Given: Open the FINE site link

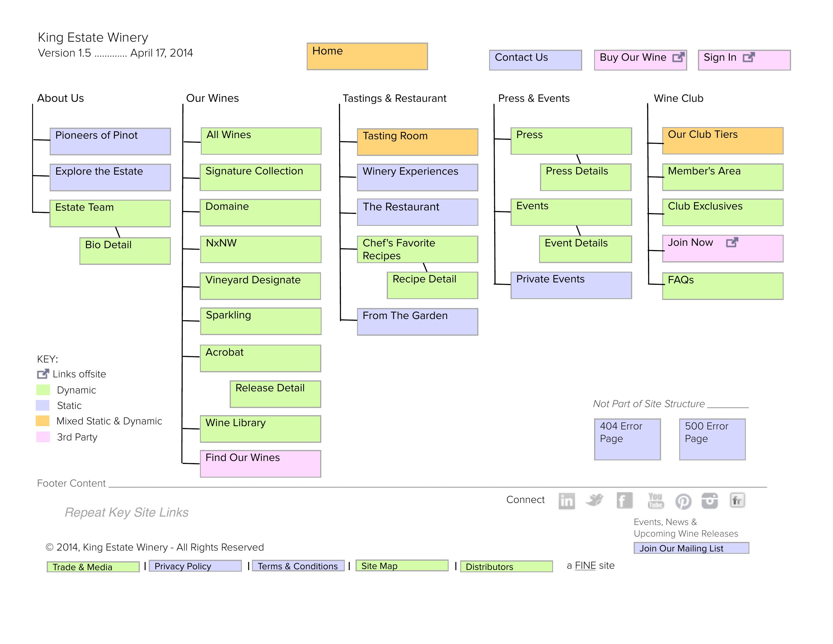Looking at the screenshot, I should 585,565.
